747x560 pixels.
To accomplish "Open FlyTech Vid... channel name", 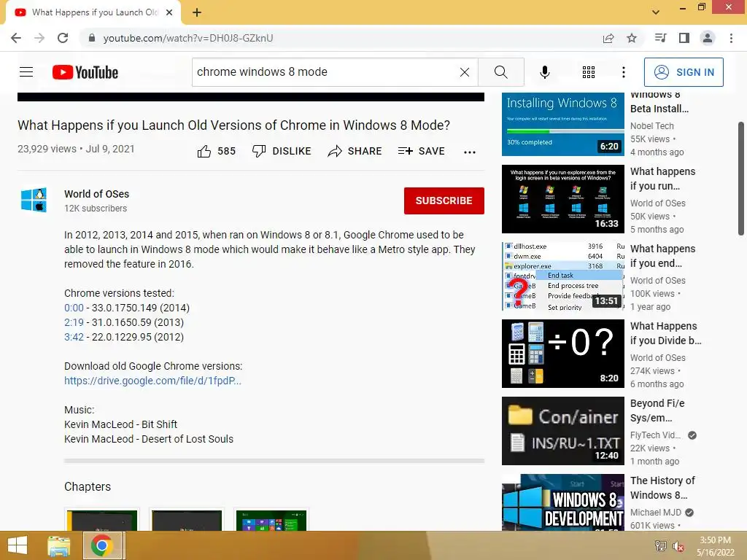I will tap(656, 435).
